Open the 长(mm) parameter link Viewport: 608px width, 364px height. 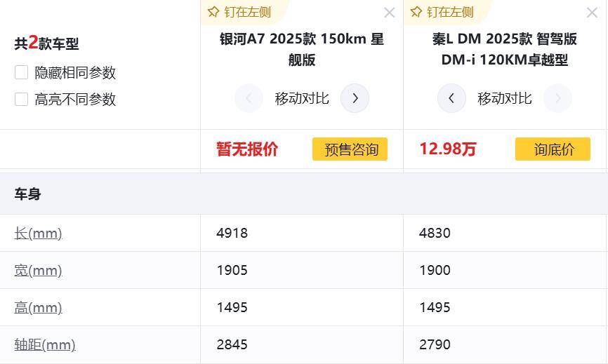pos(38,233)
